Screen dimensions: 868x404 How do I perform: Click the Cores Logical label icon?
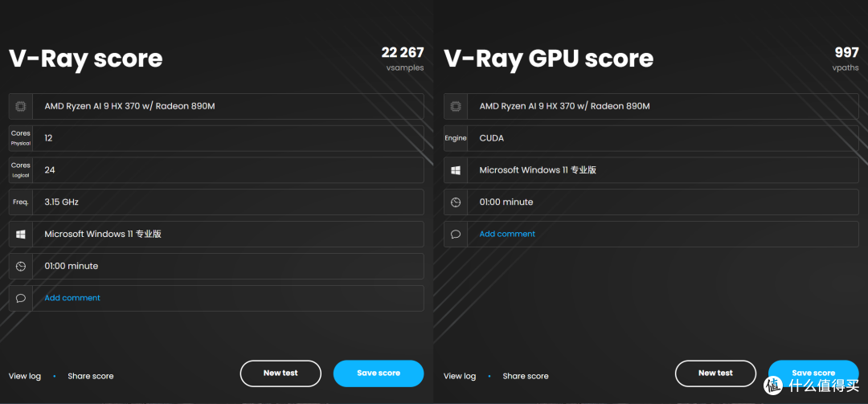tap(20, 170)
